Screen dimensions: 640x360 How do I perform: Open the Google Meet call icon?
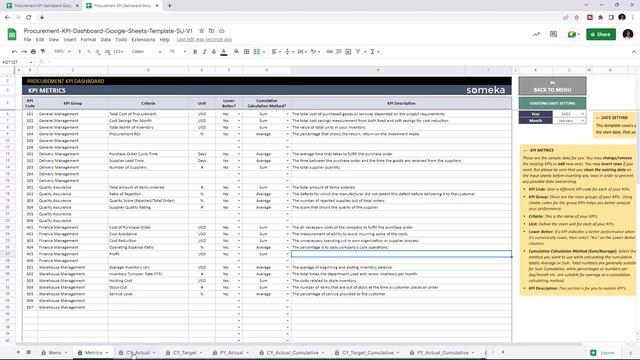click(573, 35)
